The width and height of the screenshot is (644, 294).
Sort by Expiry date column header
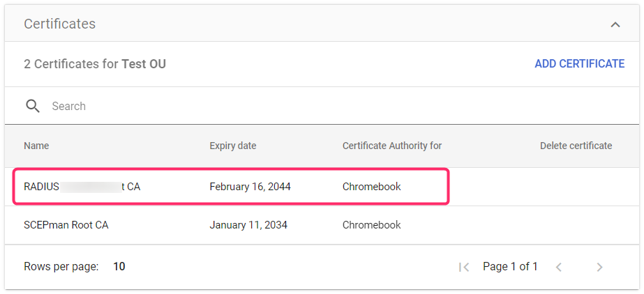point(232,146)
